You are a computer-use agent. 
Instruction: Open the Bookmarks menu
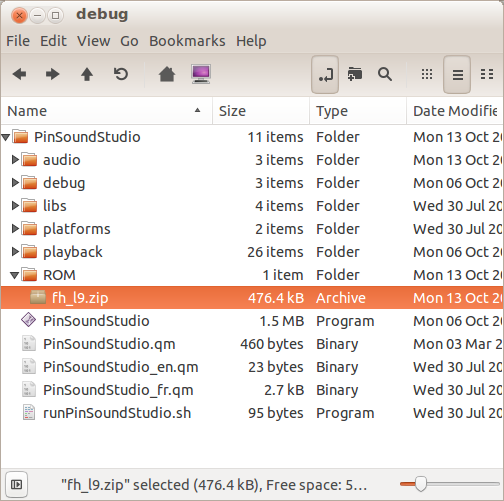(187, 41)
